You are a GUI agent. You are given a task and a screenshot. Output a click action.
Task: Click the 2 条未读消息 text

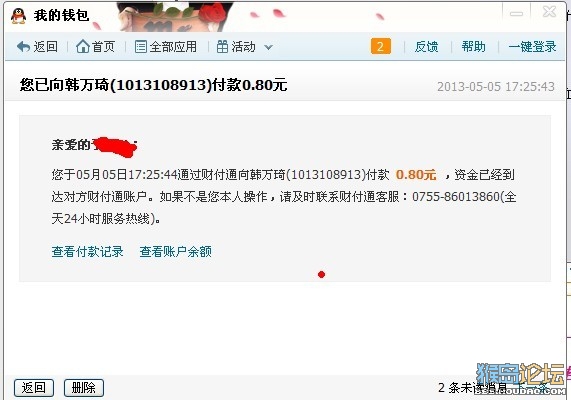pyautogui.click(x=472, y=388)
